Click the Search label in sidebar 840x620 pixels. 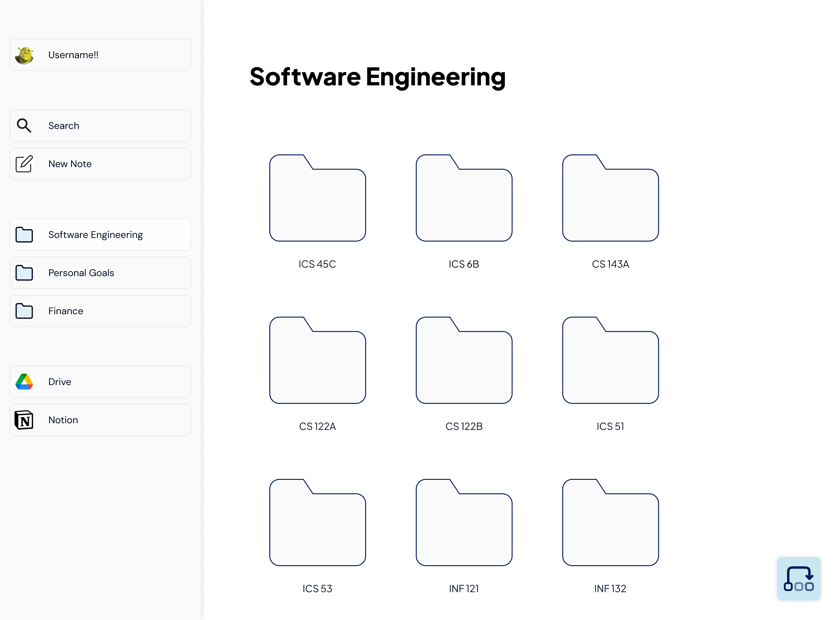pos(64,126)
